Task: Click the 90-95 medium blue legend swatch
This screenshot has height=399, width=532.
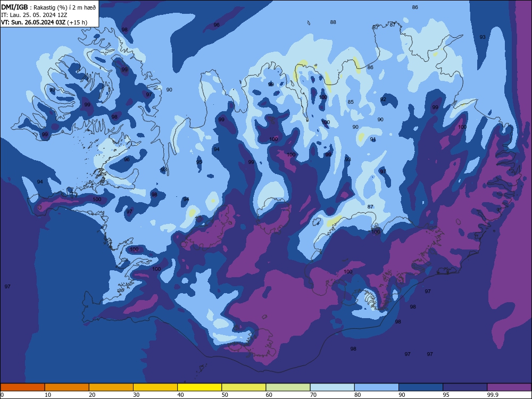Action: click(421, 387)
